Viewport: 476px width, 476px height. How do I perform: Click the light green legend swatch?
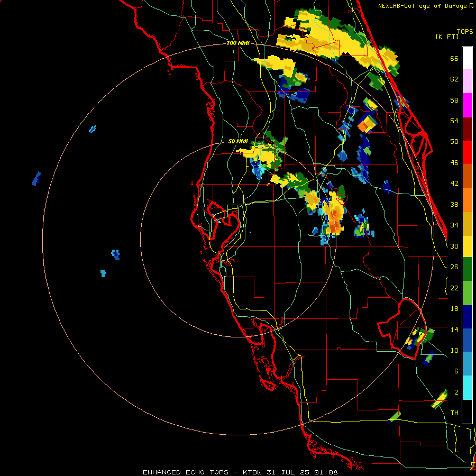coord(467,293)
